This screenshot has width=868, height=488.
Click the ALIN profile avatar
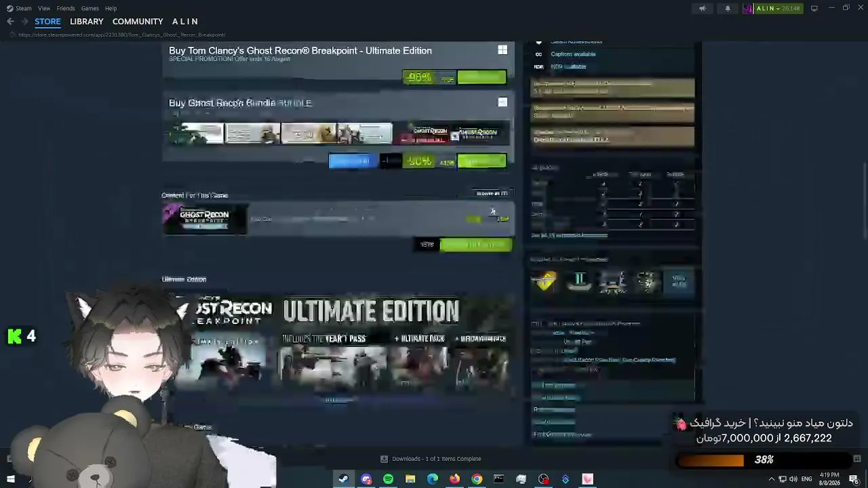(749, 8)
